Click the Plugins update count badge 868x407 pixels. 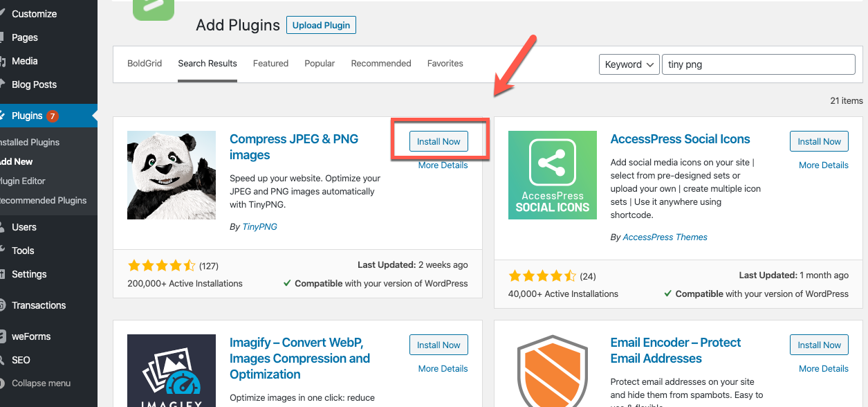pyautogui.click(x=53, y=116)
